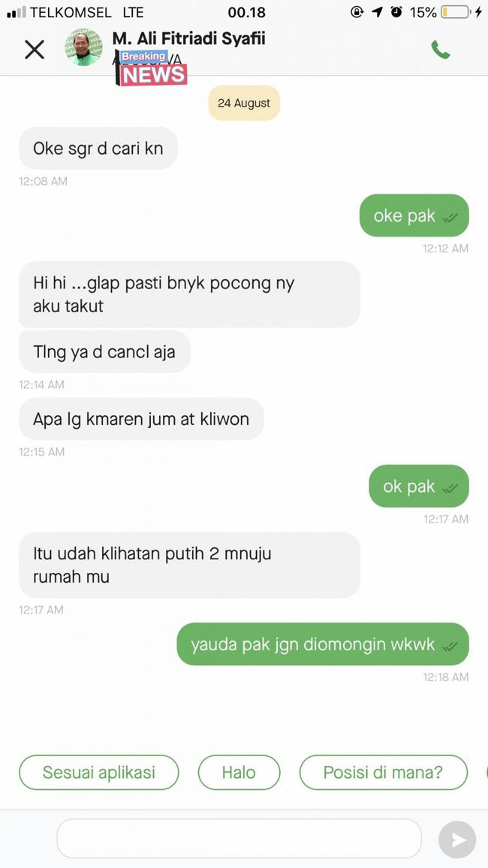488x868 pixels.
Task: Tap the Breaking News sticker
Action: click(x=152, y=68)
